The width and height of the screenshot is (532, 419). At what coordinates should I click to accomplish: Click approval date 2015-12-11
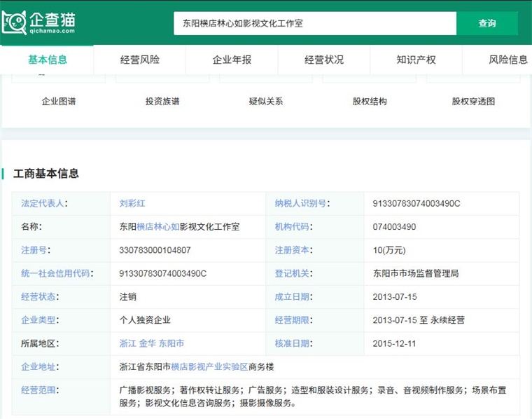point(394,343)
